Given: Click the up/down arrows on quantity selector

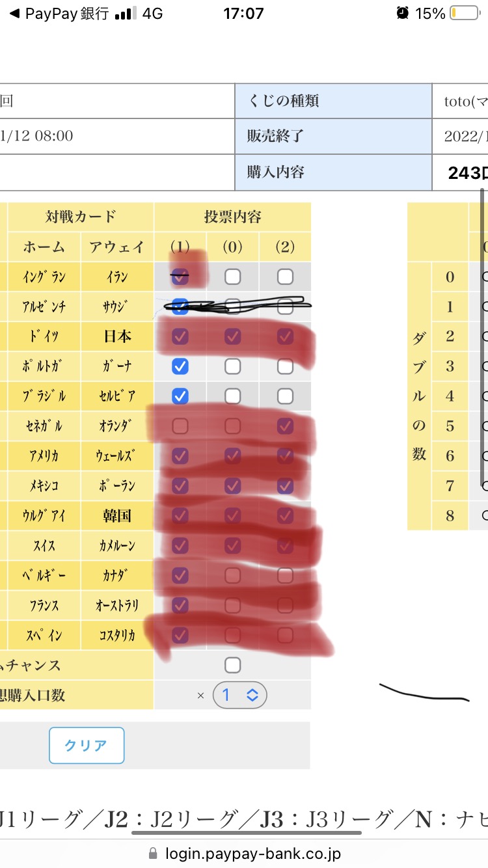Looking at the screenshot, I should pos(252,695).
